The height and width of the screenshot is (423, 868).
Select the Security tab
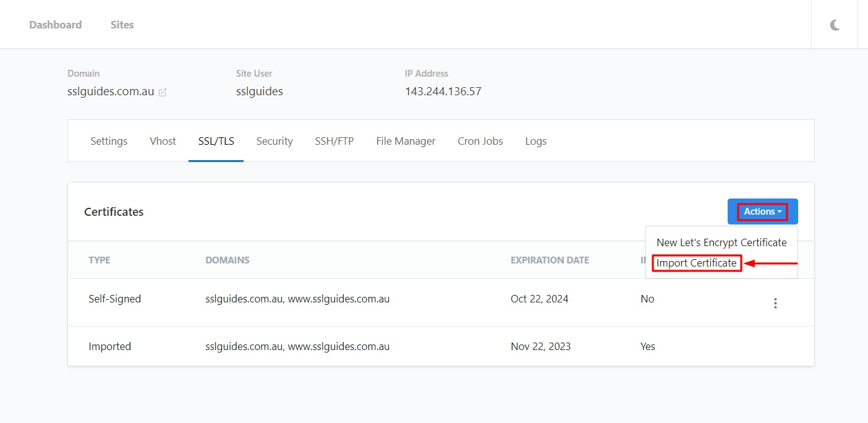click(274, 141)
